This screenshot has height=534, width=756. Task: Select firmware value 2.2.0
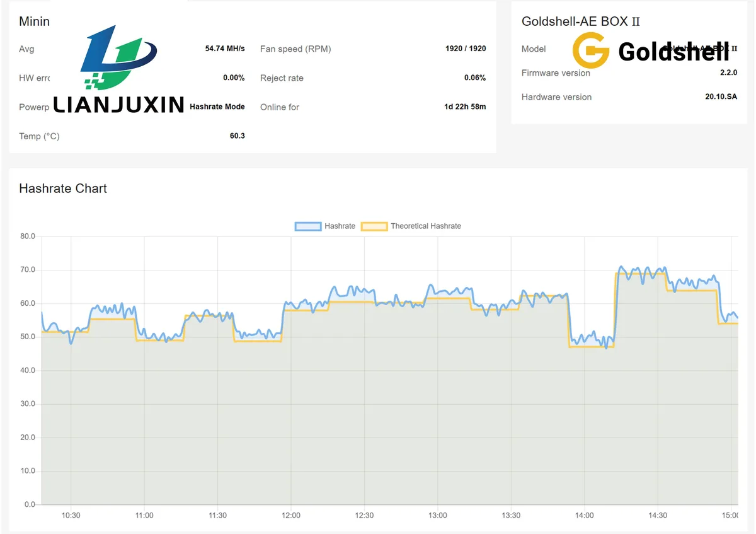[728, 73]
